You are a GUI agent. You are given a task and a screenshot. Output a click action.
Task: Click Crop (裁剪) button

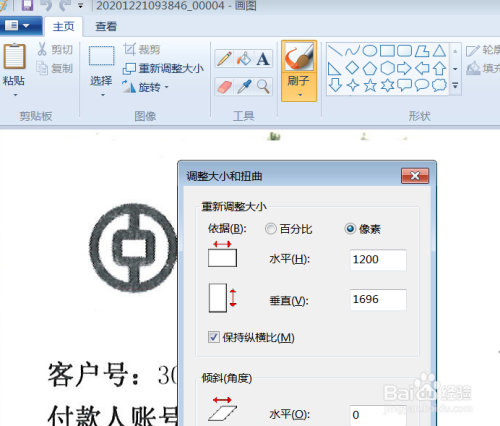point(142,49)
